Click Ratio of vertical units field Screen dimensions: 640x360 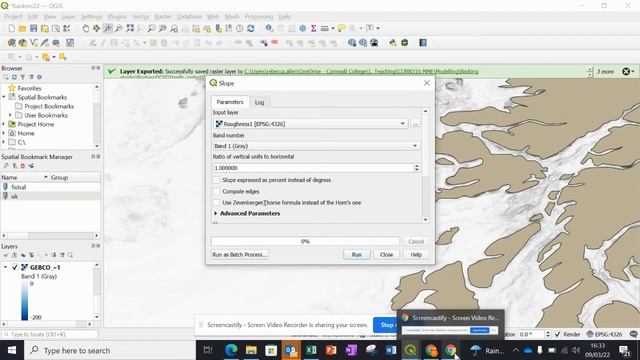[x=313, y=168]
